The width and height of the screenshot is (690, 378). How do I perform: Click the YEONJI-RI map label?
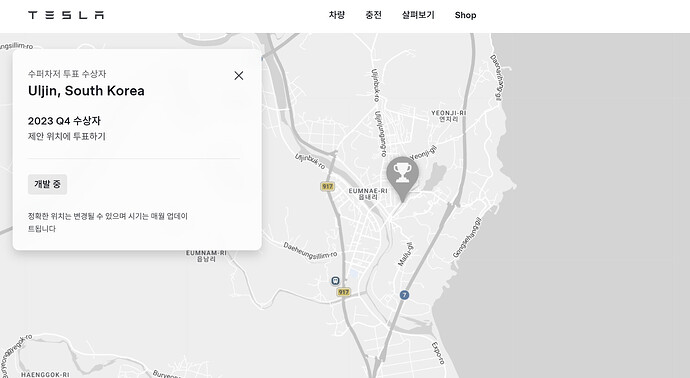(x=448, y=116)
